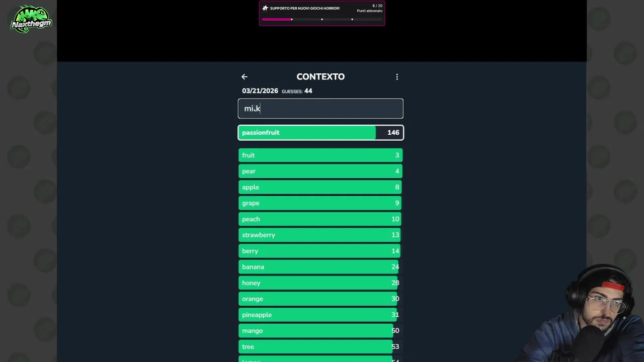Viewport: 644px width, 362px height.
Task: Click the peach guess entry
Action: point(320,219)
